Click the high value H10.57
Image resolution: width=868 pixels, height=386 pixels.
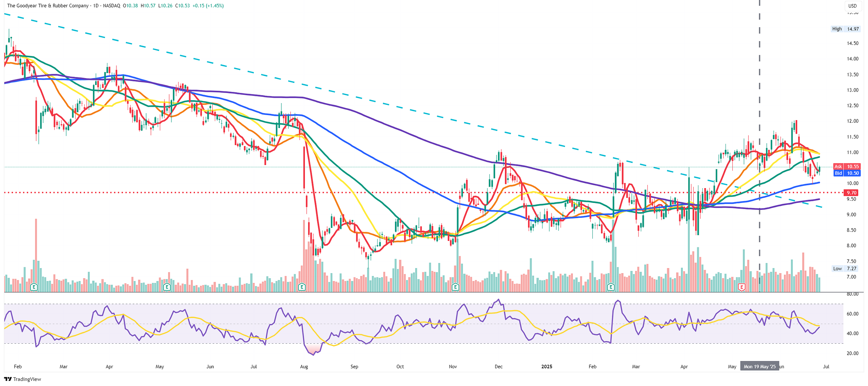(148, 6)
